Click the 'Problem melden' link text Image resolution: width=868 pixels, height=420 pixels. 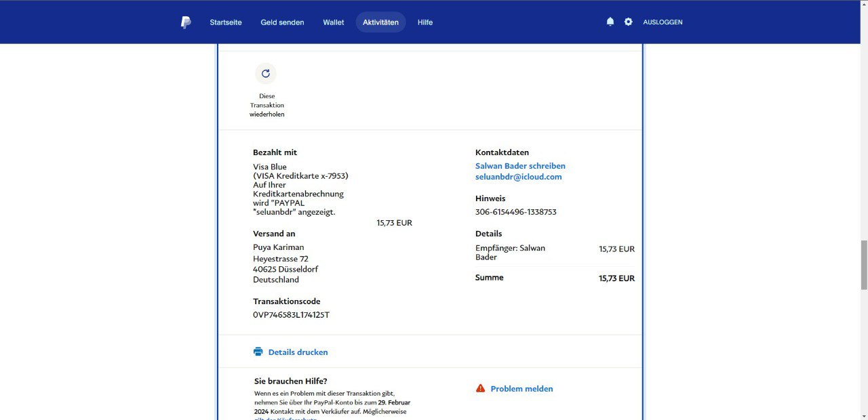(521, 389)
